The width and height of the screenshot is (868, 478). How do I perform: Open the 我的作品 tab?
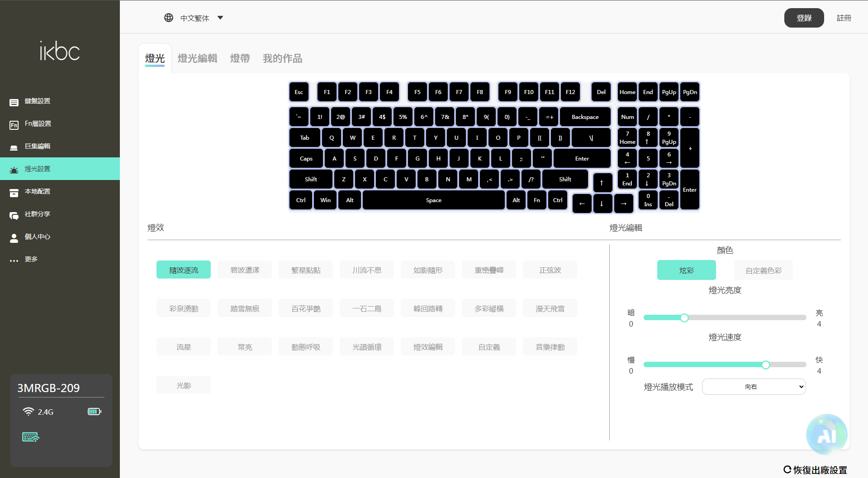pyautogui.click(x=282, y=58)
